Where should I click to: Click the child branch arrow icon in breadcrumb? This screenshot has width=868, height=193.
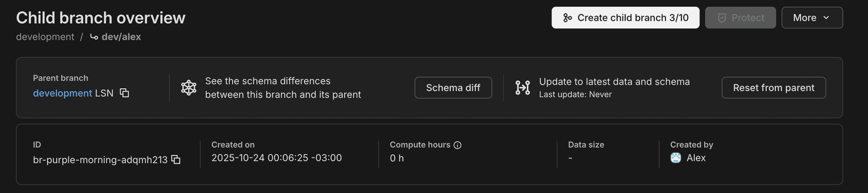94,37
